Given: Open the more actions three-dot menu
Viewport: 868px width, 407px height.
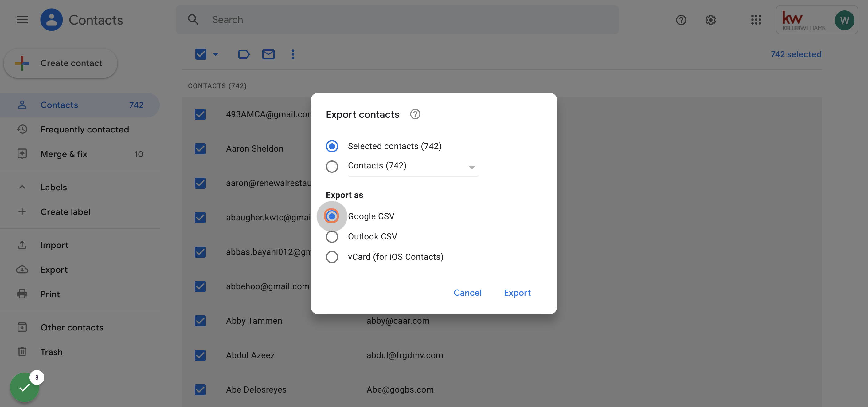Looking at the screenshot, I should [x=293, y=54].
